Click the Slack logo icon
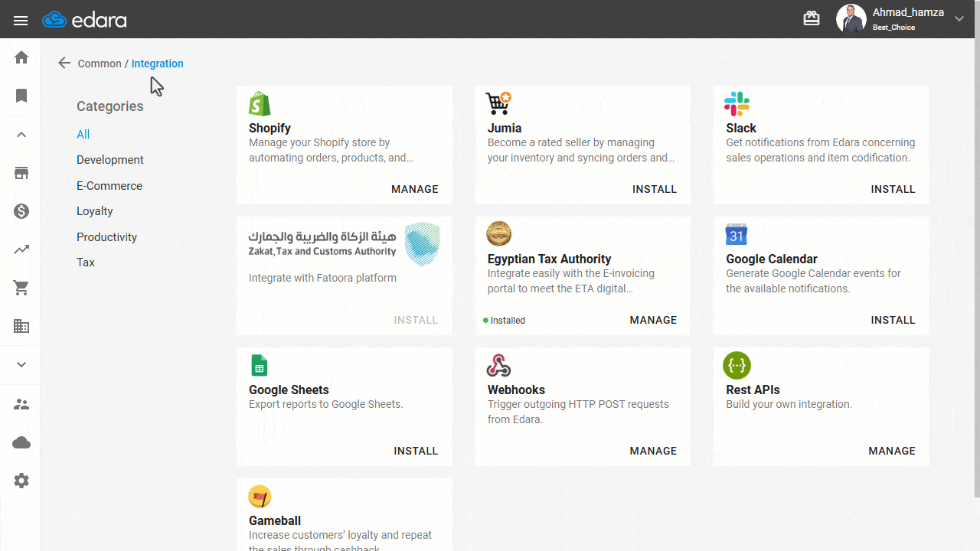 click(x=737, y=103)
